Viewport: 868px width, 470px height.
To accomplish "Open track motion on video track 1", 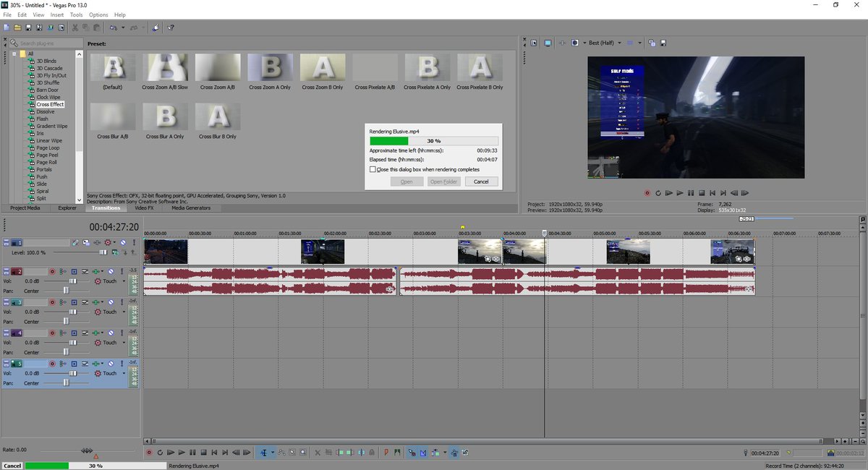I will [86, 242].
